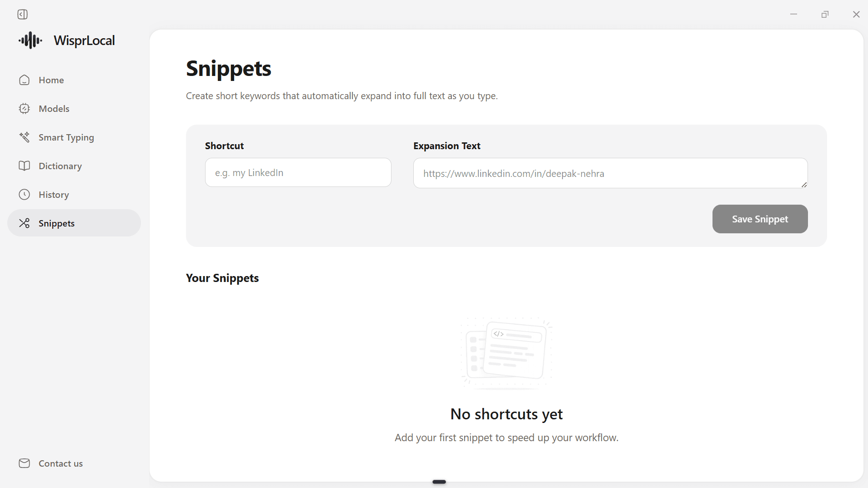868x488 pixels.
Task: Select the Snippets sidebar item
Action: point(74,223)
